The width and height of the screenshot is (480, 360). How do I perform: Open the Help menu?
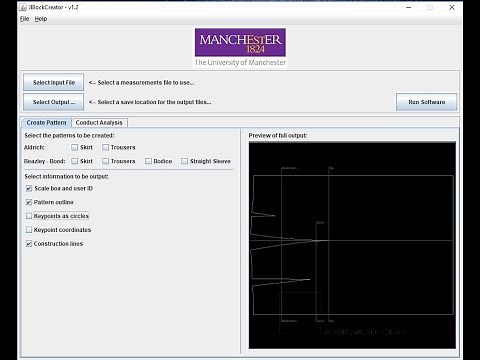[41, 19]
